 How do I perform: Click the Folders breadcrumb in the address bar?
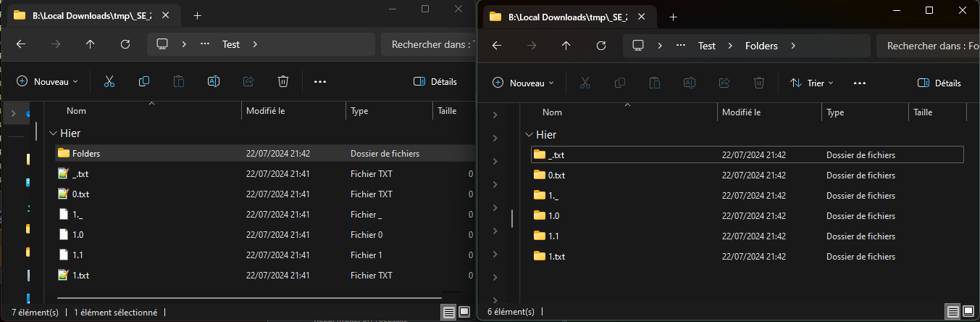click(x=761, y=45)
